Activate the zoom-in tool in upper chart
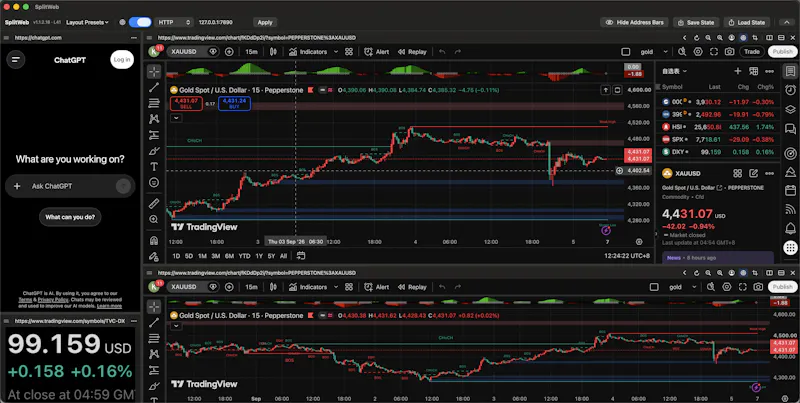The width and height of the screenshot is (800, 403). pos(154,219)
